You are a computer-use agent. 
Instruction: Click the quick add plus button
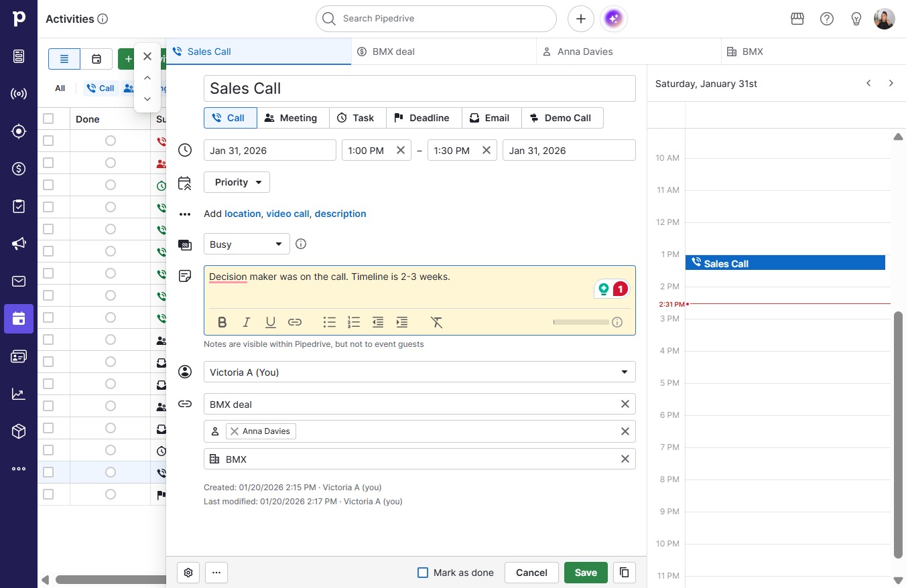581,19
